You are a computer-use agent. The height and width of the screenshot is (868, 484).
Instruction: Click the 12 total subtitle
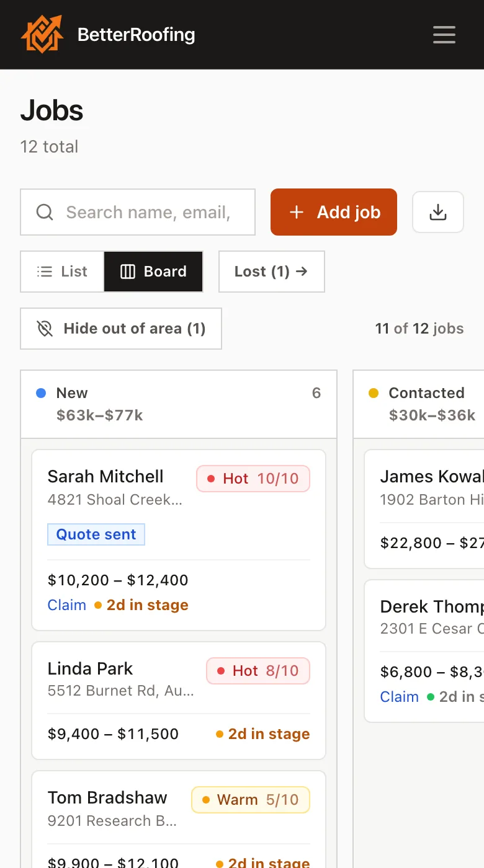[49, 147]
